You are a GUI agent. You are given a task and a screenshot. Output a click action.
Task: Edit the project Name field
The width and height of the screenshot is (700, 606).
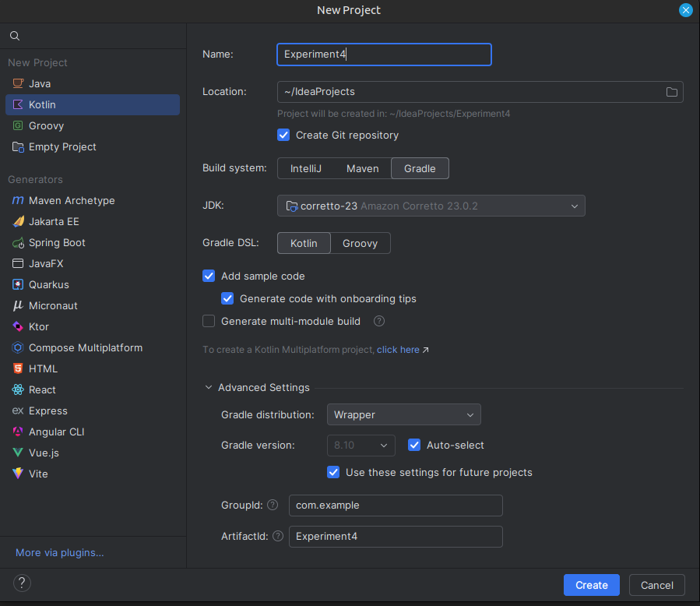pyautogui.click(x=383, y=55)
